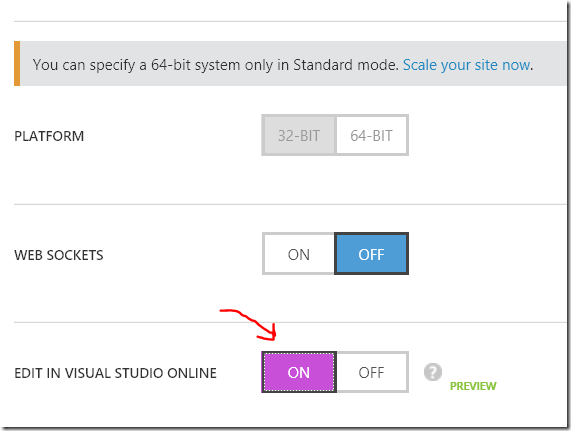Turn Web Sockets ON
571x431 pixels.
point(299,254)
